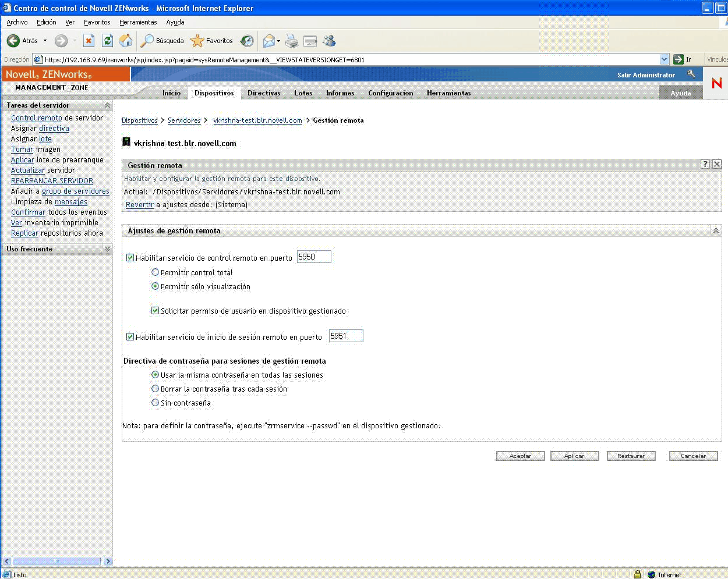Click Salir Administrator link
This screenshot has height=579, width=728.
click(x=646, y=75)
